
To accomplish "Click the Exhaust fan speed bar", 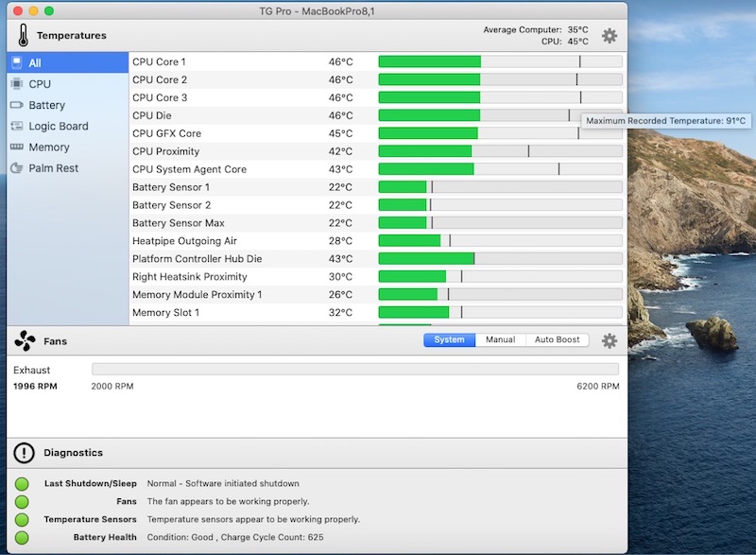I will click(354, 370).
